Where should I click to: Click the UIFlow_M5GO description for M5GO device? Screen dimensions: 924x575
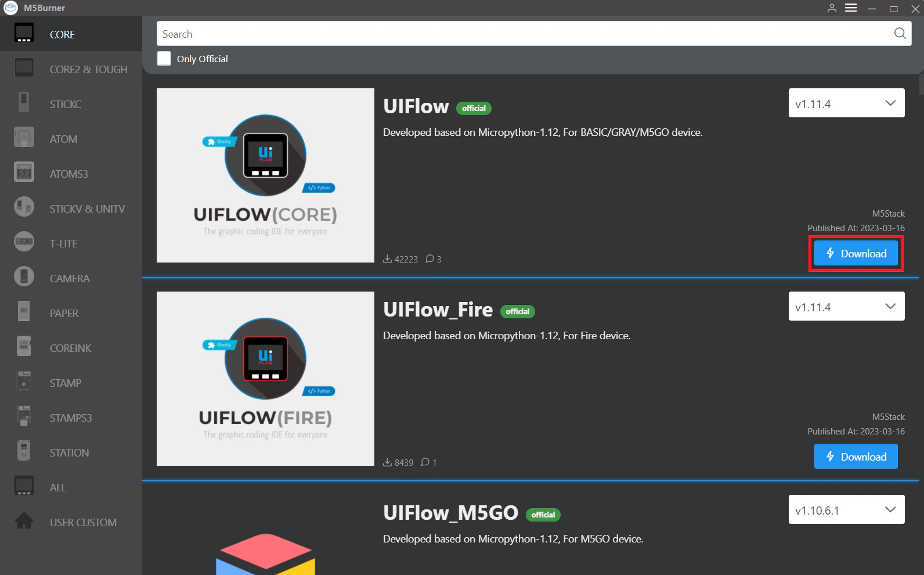point(513,539)
